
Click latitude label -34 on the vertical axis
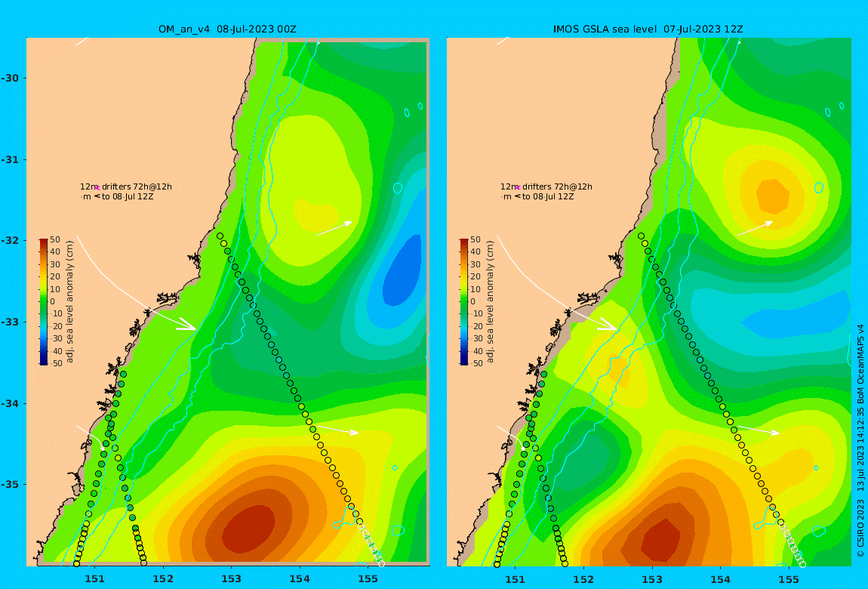(x=10, y=403)
